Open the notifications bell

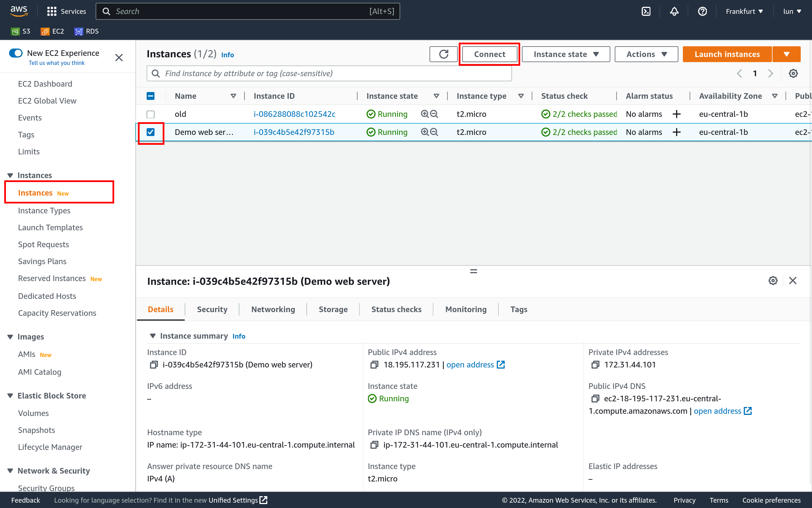point(674,11)
